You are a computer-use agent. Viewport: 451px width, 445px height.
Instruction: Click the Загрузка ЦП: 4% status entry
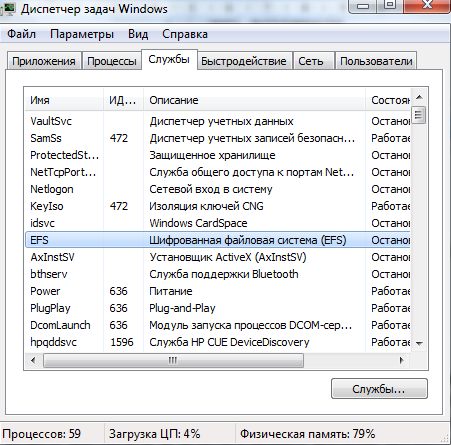(155, 434)
